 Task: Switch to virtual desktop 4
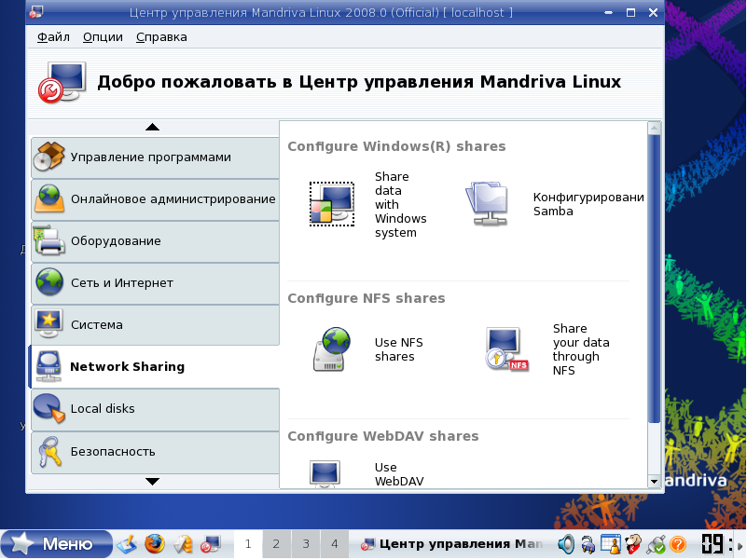pyautogui.click(x=335, y=544)
